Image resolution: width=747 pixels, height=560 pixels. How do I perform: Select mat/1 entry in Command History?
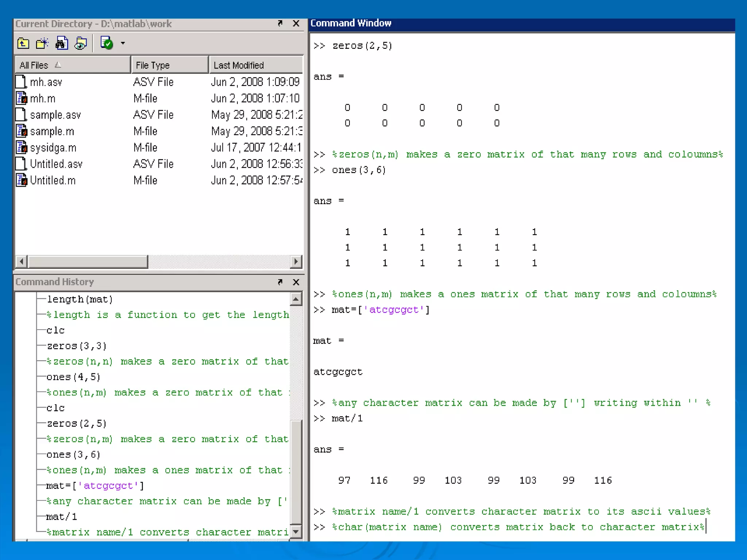tap(62, 517)
